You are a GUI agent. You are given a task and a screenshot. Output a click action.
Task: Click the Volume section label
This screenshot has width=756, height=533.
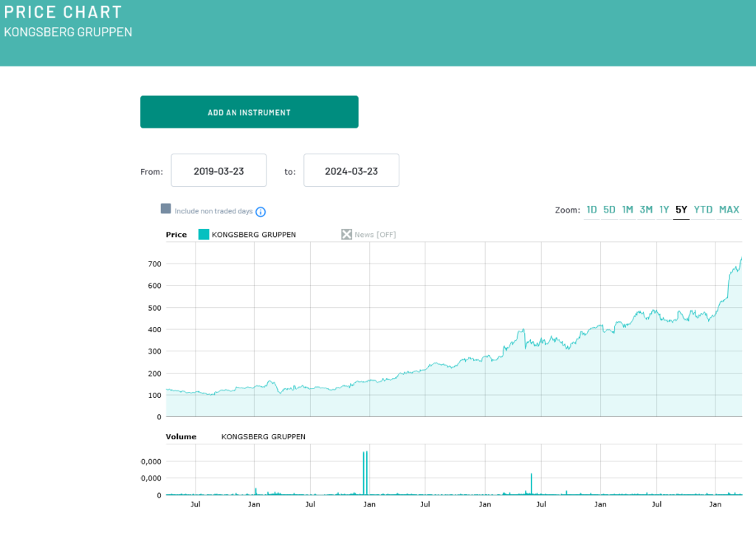(181, 436)
